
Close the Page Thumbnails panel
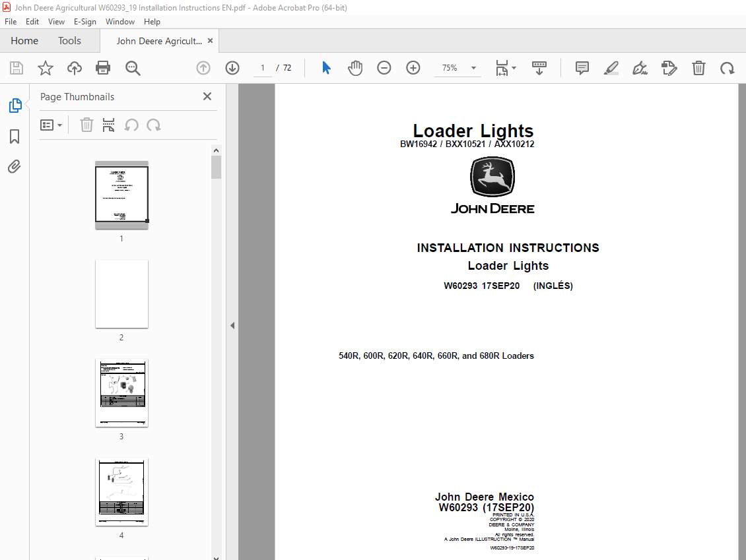click(207, 96)
